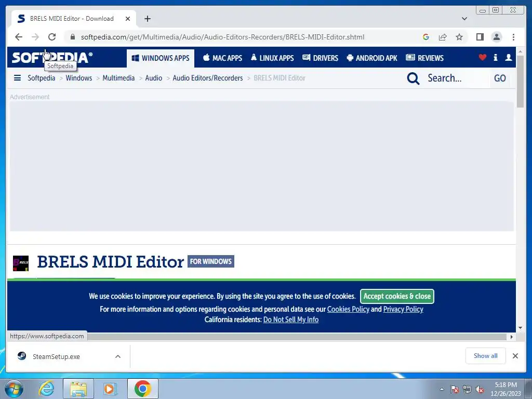
Task: Reload the Softpedia page
Action: pos(52,37)
